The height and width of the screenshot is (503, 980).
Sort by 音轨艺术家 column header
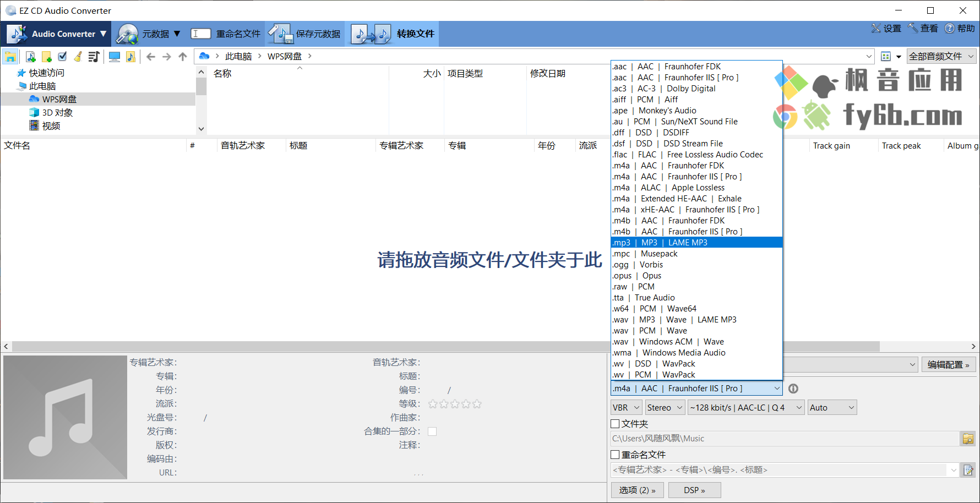pyautogui.click(x=242, y=145)
